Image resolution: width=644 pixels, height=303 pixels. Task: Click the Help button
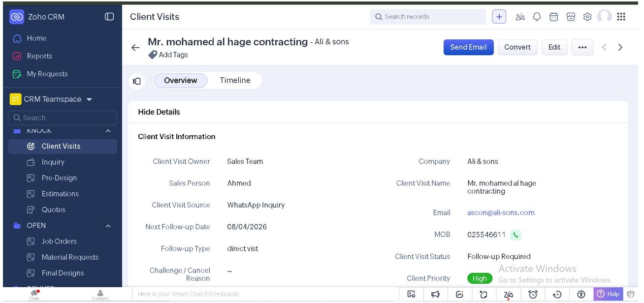click(x=608, y=294)
